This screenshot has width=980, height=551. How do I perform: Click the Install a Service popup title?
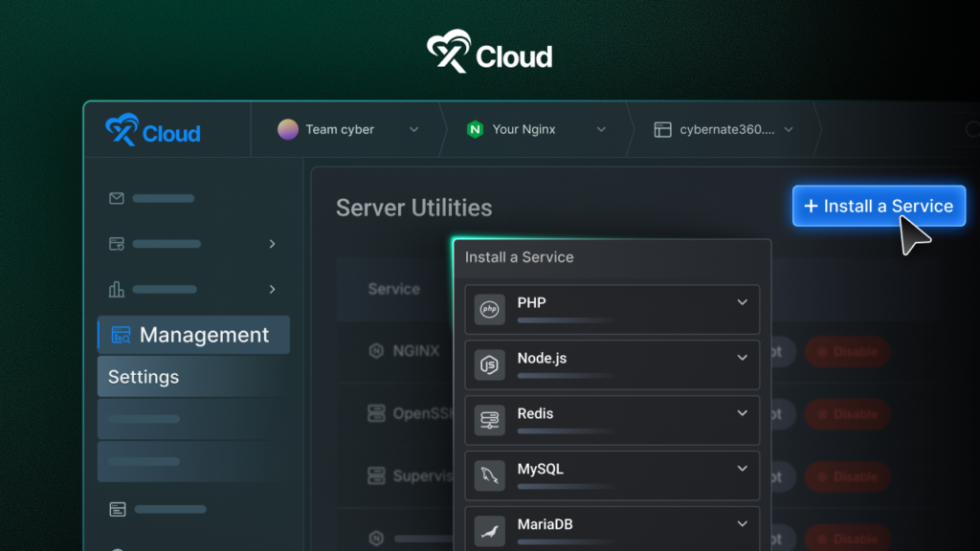click(x=520, y=257)
